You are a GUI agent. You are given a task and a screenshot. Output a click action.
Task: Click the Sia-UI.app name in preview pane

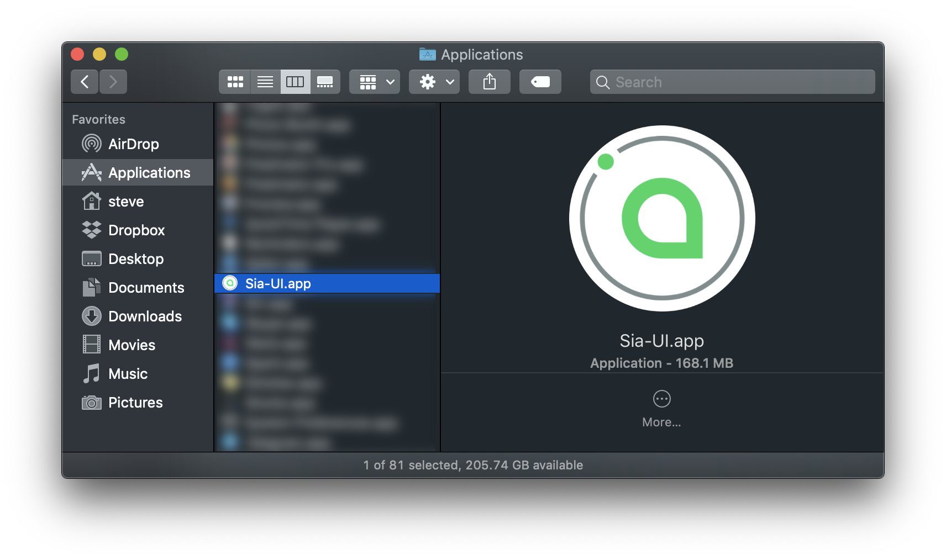(x=661, y=341)
